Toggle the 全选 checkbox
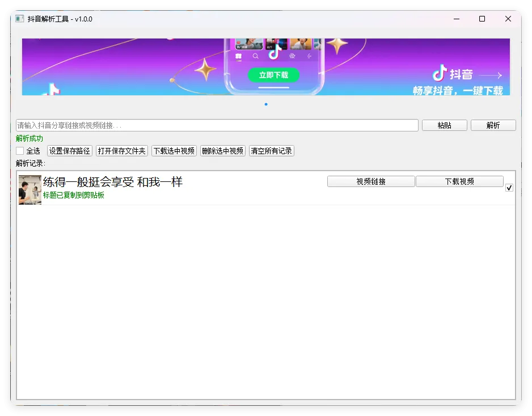The height and width of the screenshot is (416, 532). click(x=20, y=151)
